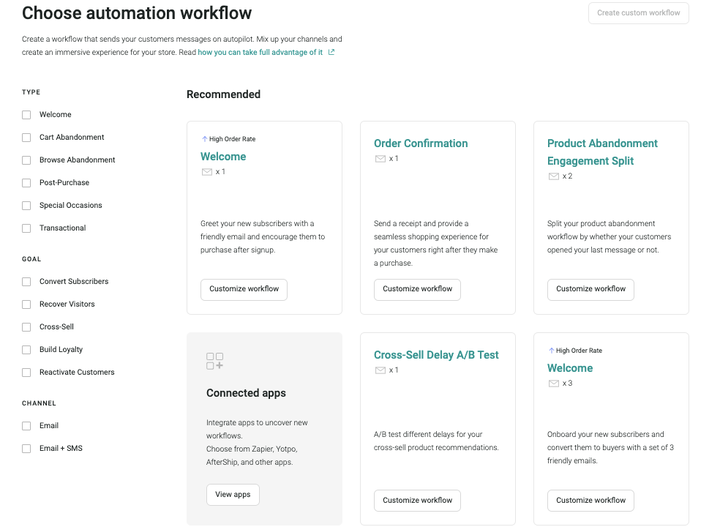Tick the Recover Visitors checkbox
The image size is (720, 527).
coord(27,304)
